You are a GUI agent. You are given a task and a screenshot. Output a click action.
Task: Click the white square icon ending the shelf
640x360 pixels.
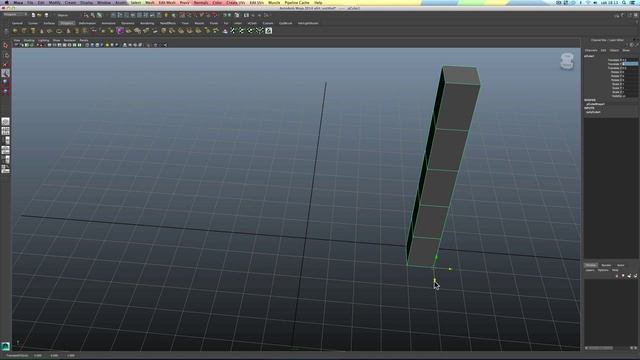pyautogui.click(x=269, y=31)
